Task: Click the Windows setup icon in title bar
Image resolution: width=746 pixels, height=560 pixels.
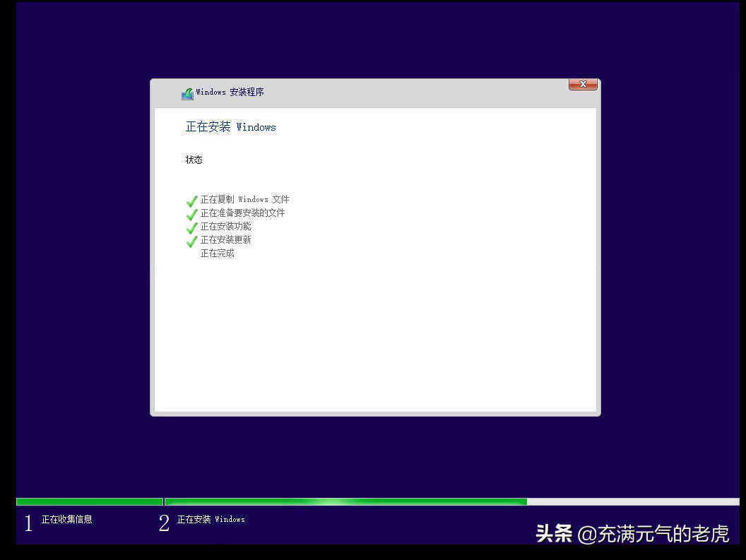Action: (x=187, y=93)
